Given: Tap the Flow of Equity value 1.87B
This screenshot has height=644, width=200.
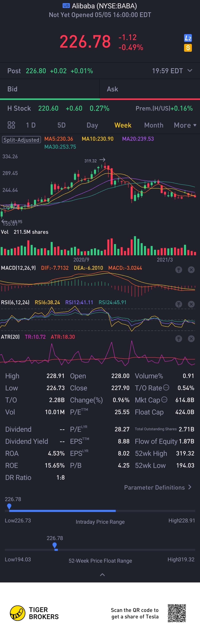Looking at the screenshot, I should click(186, 441).
